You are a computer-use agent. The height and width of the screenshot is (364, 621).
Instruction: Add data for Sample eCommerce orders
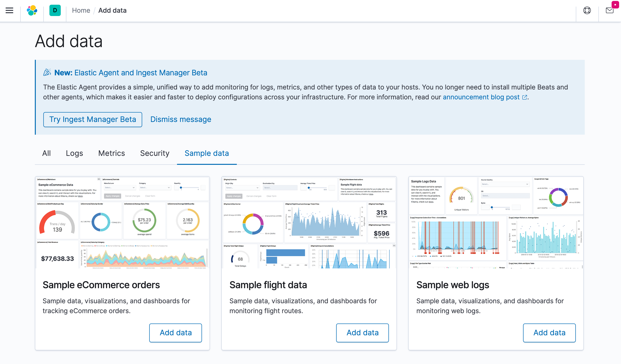click(x=175, y=333)
